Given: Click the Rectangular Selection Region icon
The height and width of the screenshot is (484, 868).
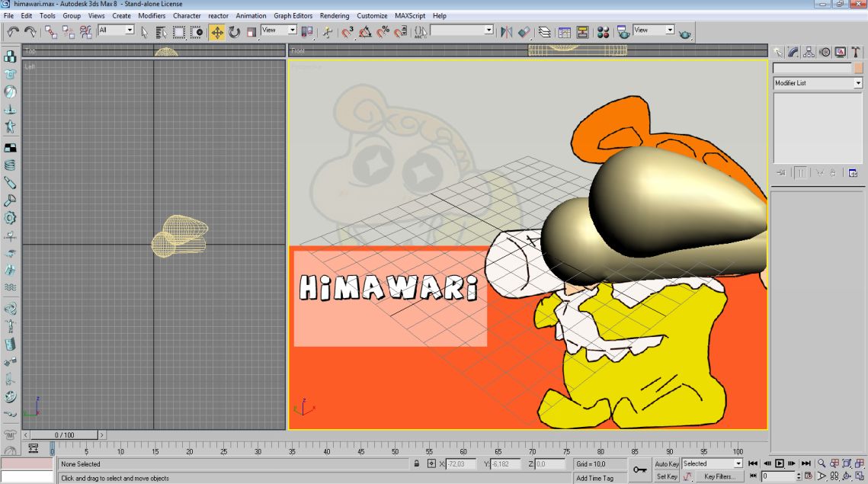Looking at the screenshot, I should [179, 32].
